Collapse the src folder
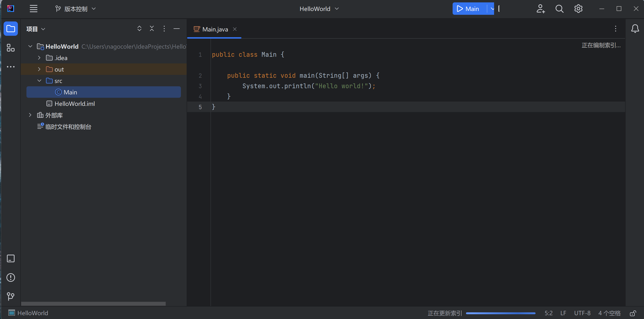 39,81
